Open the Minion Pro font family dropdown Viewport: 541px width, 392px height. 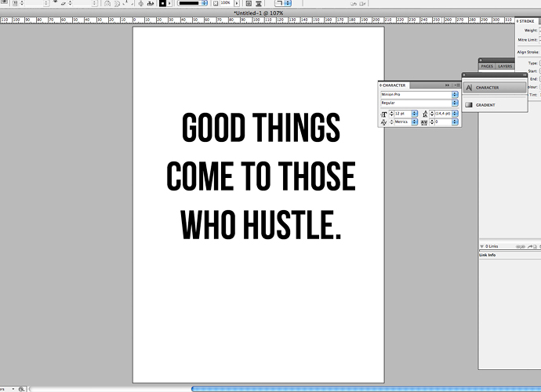455,95
